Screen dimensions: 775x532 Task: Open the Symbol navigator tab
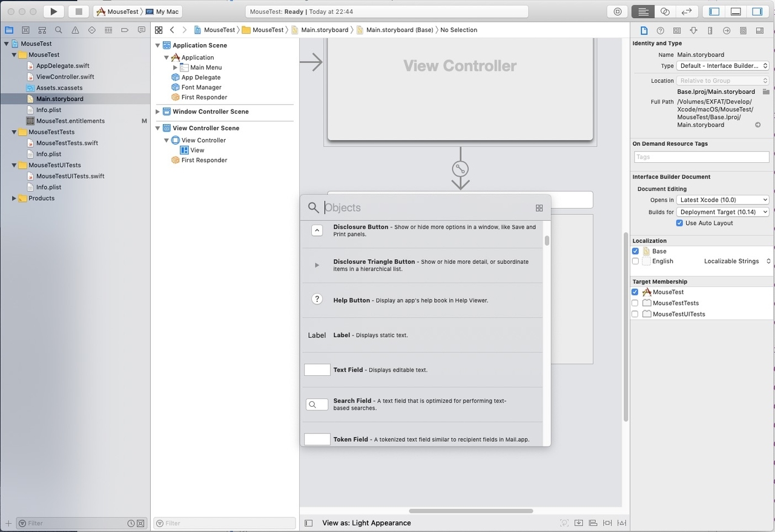coord(42,30)
